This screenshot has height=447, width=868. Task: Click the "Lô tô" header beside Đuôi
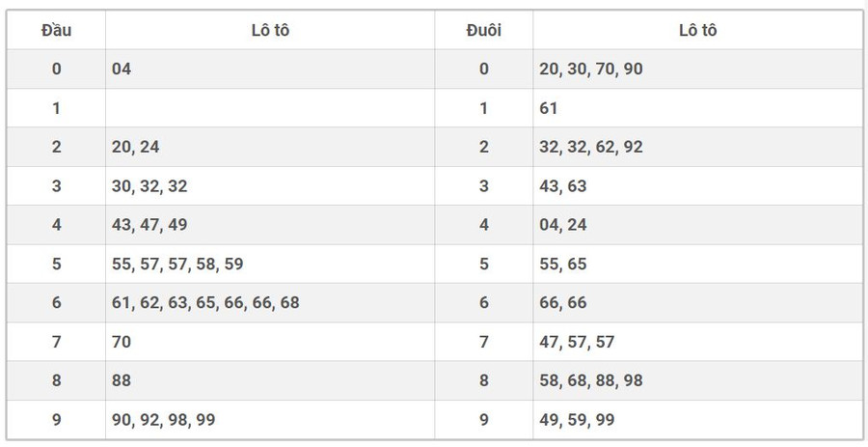pos(697,30)
